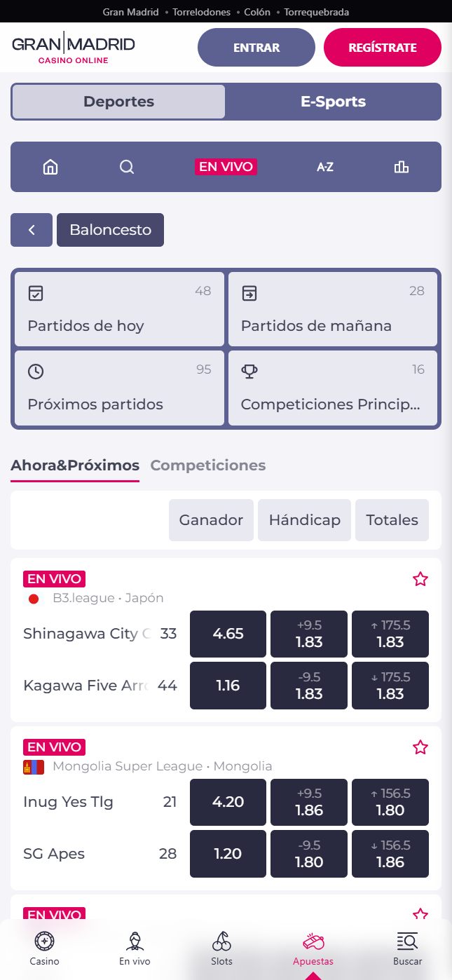This screenshot has height=980, width=452.
Task: Open Buscar in bottom navigation
Action: pyautogui.click(x=407, y=949)
